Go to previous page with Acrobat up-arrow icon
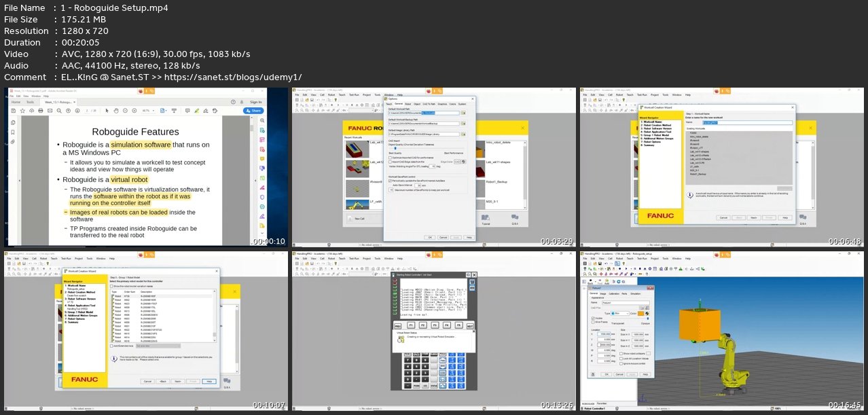The image size is (868, 415). tap(68, 111)
